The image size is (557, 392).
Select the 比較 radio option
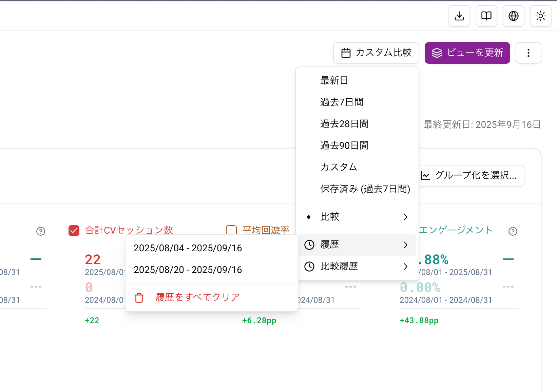pyautogui.click(x=309, y=217)
